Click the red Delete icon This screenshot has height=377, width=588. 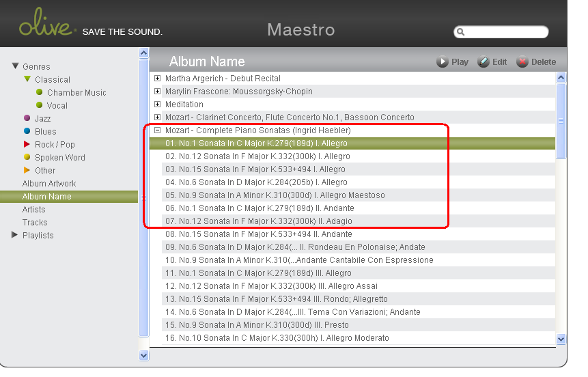tap(522, 62)
